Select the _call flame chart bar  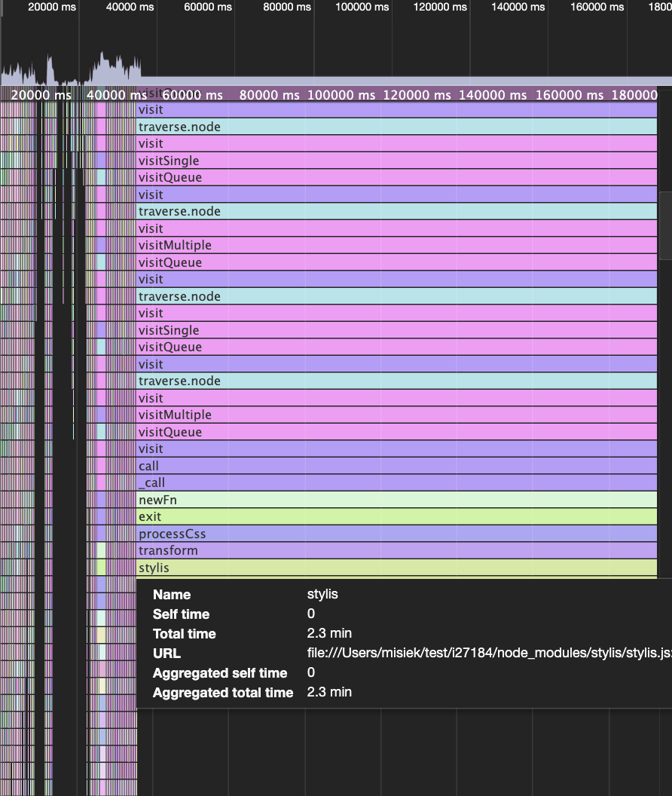pos(397,482)
